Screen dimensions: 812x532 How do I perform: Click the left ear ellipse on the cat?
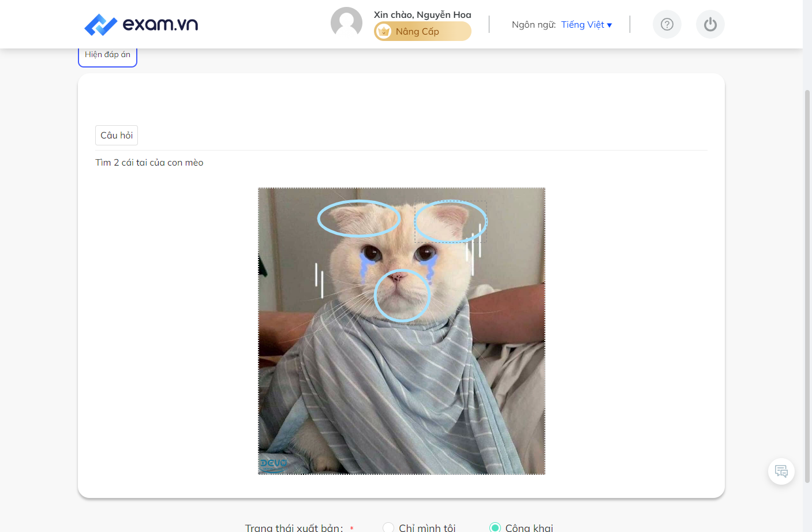click(x=359, y=218)
